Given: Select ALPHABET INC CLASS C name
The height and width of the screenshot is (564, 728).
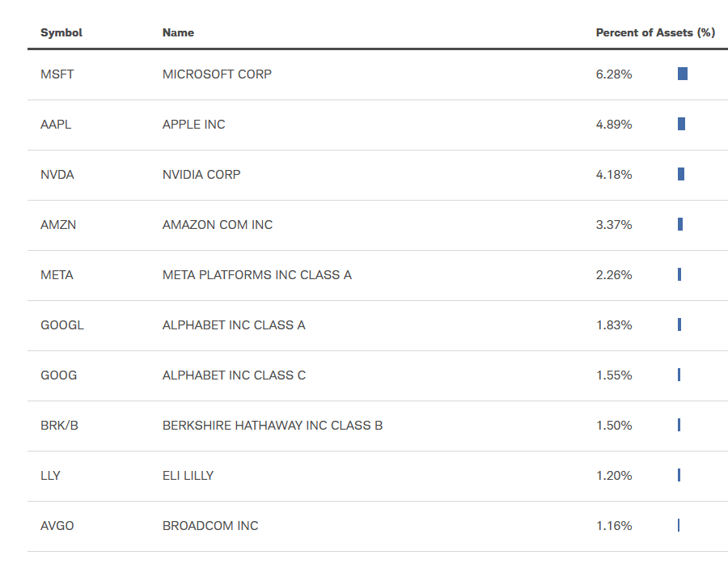Looking at the screenshot, I should pyautogui.click(x=234, y=375).
